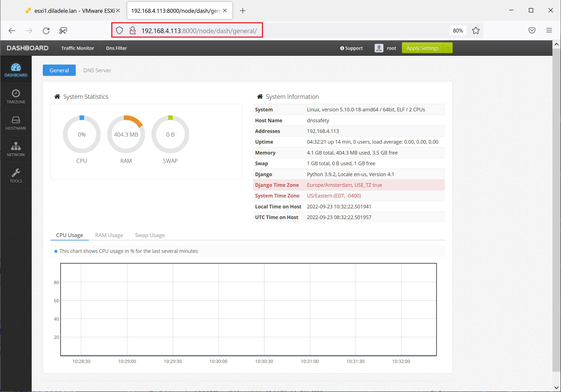Switch to the Swap Usage chart tab
Screen dimensions: 561x392
click(150, 235)
